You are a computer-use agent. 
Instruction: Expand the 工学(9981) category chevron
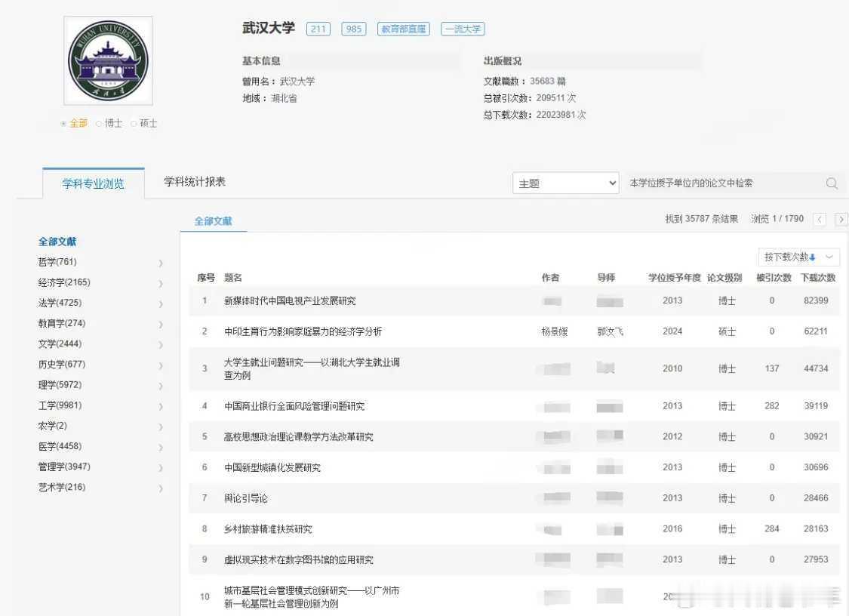point(161,406)
